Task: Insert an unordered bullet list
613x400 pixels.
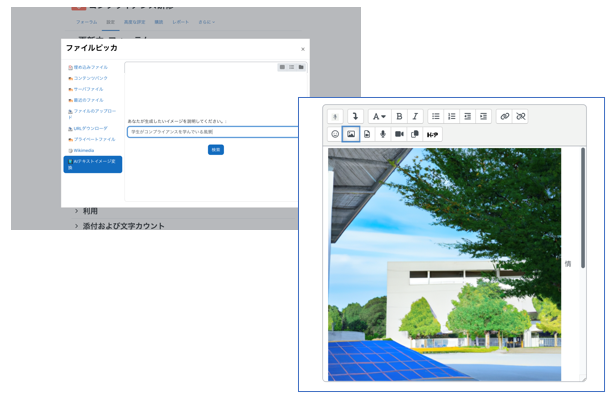Action: coord(435,116)
